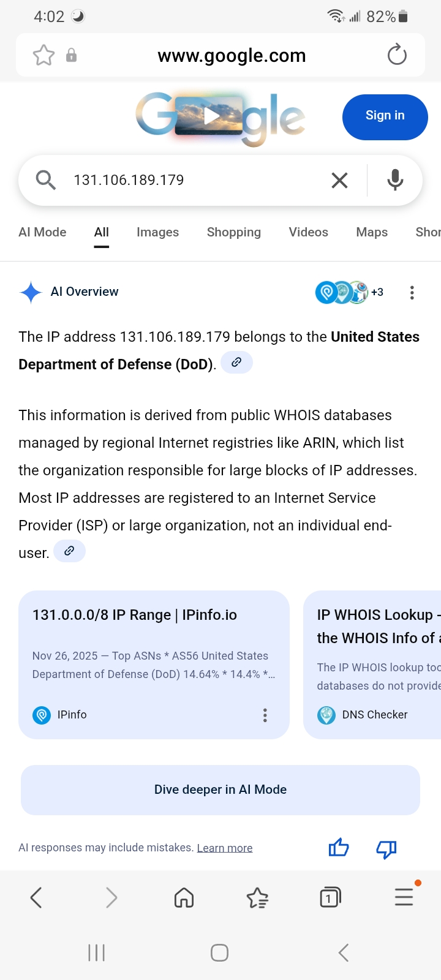The height and width of the screenshot is (980, 441).
Task: Open the Learn more link
Action: [225, 848]
